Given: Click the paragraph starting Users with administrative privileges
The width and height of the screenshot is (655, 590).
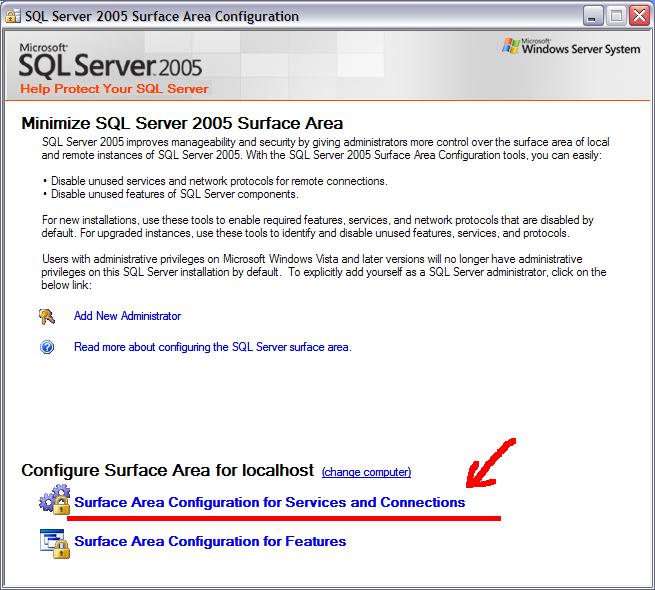Looking at the screenshot, I should pos(324,272).
